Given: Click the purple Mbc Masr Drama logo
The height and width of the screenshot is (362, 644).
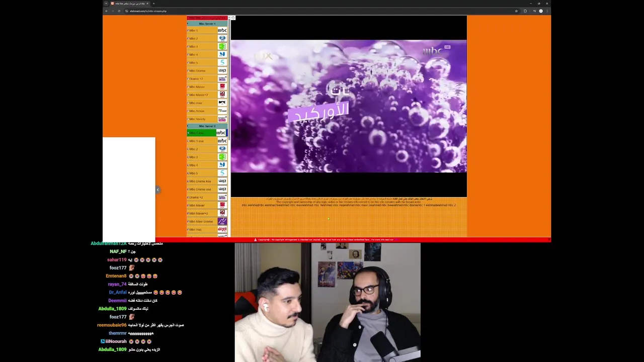Looking at the screenshot, I should click(x=222, y=221).
